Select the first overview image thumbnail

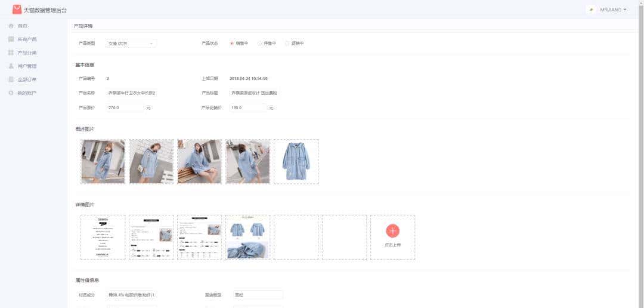(x=103, y=162)
